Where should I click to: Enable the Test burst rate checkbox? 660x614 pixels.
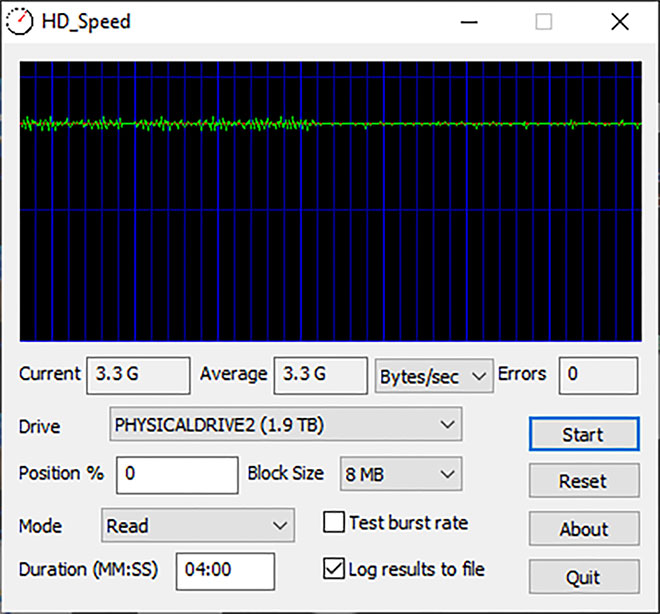[334, 522]
